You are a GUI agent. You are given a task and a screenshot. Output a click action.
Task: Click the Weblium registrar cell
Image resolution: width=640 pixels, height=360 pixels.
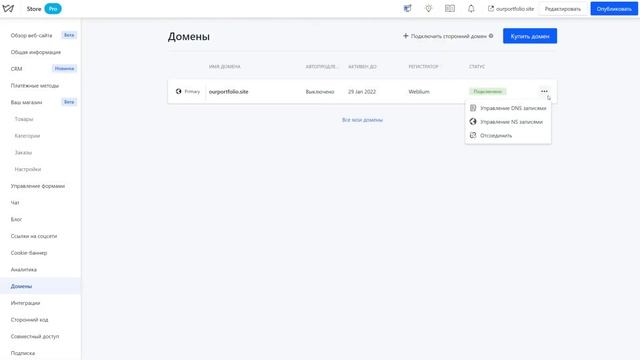pos(419,91)
